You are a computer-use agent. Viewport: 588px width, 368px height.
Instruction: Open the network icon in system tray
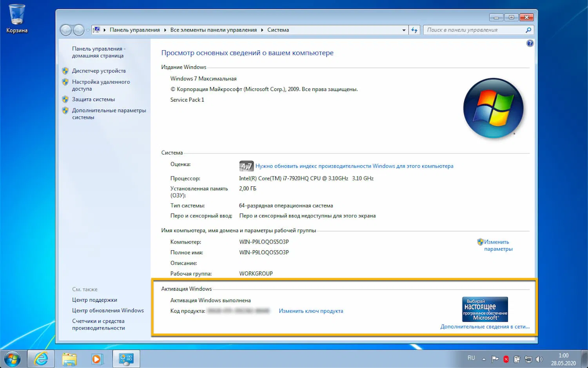coord(528,359)
